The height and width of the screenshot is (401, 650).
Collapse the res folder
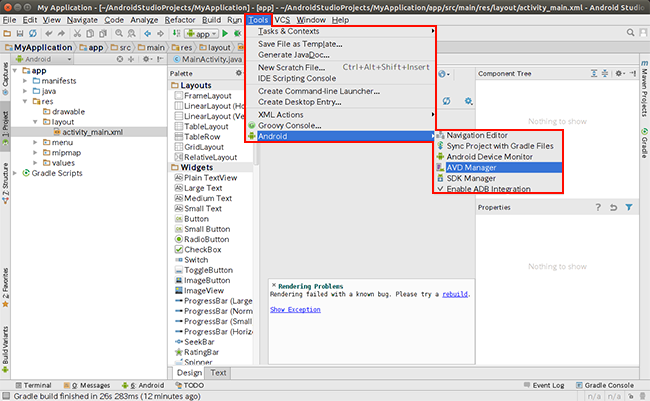coord(25,101)
